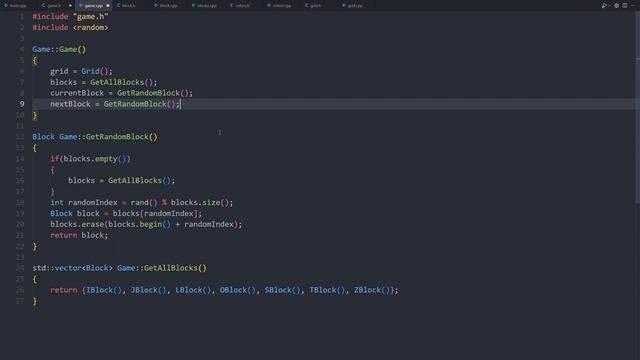Click 'SBlock()' in return list
Screen dimensions: 640x360
tap(282, 290)
